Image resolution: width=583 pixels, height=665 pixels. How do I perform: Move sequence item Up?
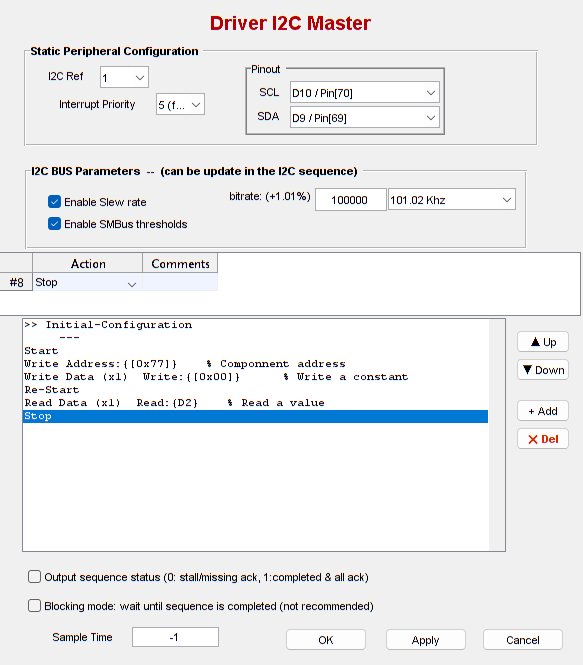543,342
